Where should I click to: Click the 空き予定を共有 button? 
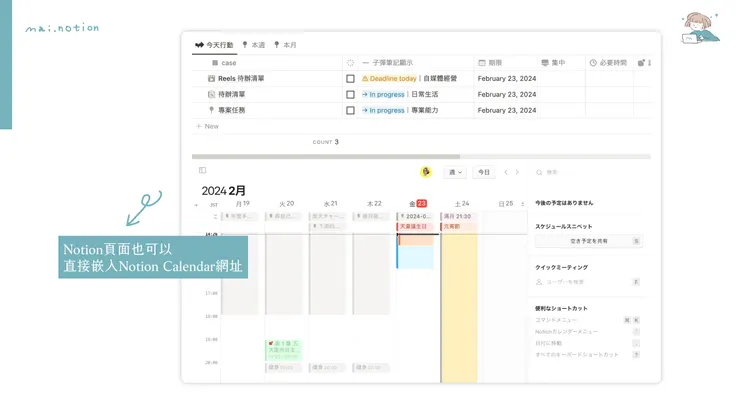pos(589,241)
